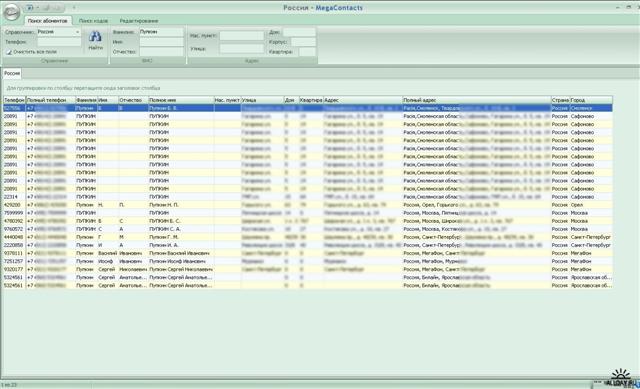Click the Пупкин Иосиф Иванович cell
Screen dimensions: 640x389
pos(181,261)
